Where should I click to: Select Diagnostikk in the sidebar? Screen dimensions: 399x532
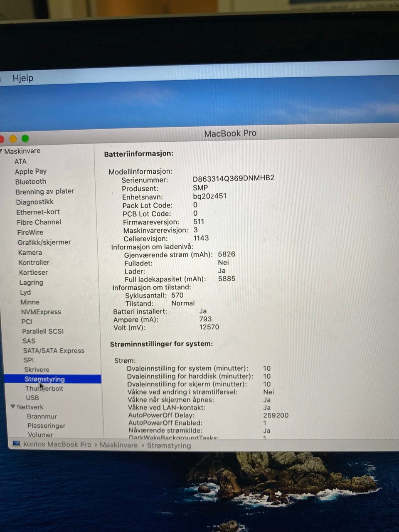tap(35, 202)
